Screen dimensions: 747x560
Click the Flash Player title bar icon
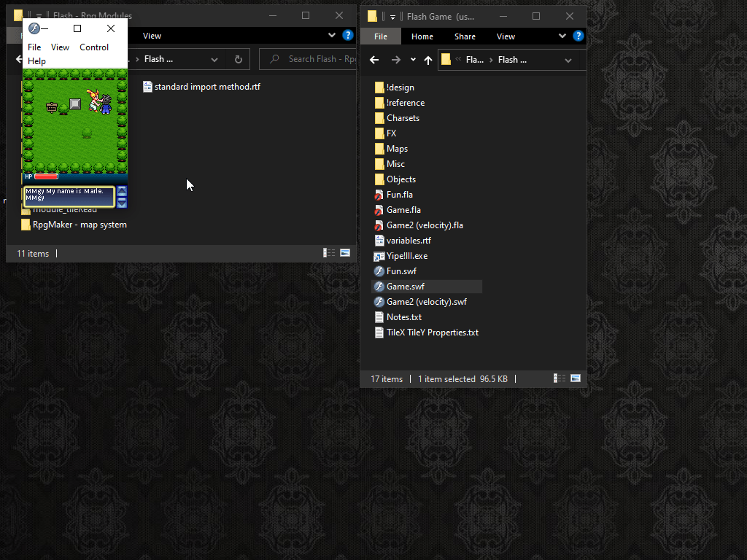[34, 28]
